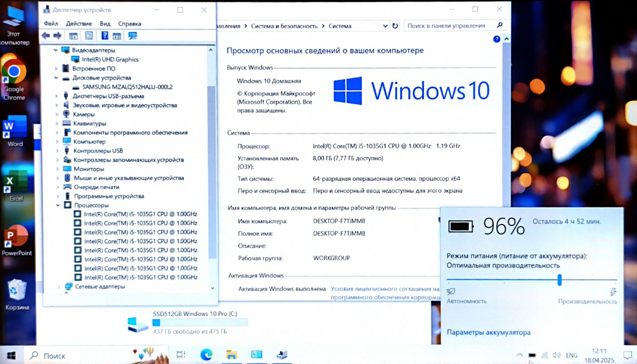Expand the Камеры node
Screen dimensions: 637x364
pos(57,114)
